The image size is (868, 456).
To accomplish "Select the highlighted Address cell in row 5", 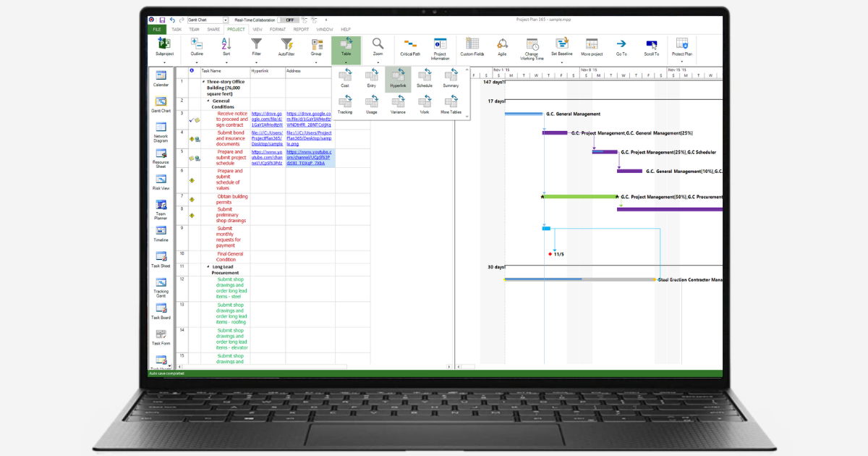I will [x=310, y=158].
